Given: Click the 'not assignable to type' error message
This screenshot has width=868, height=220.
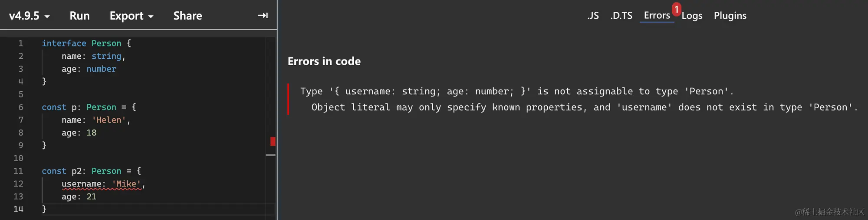Looking at the screenshot, I should click(x=516, y=91).
